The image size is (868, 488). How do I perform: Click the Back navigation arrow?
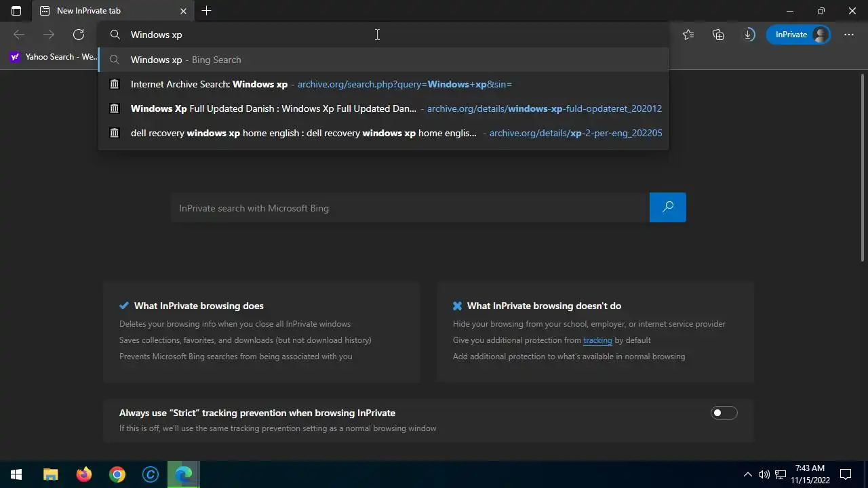pos(19,35)
